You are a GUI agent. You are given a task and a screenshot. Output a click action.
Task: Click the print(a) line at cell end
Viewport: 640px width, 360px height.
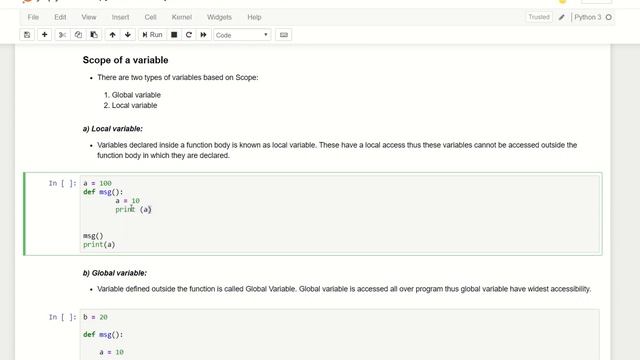click(99, 244)
